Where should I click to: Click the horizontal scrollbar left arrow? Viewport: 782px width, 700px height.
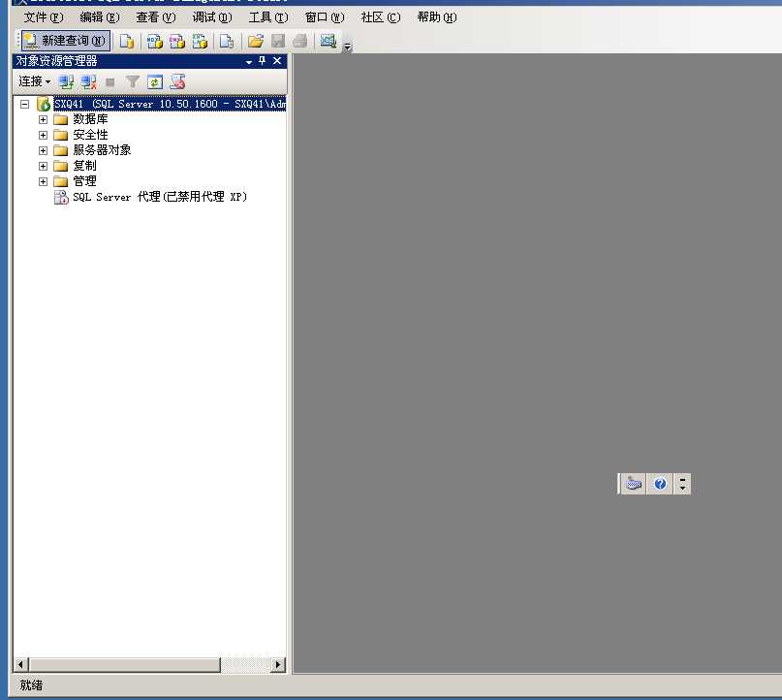[21, 664]
